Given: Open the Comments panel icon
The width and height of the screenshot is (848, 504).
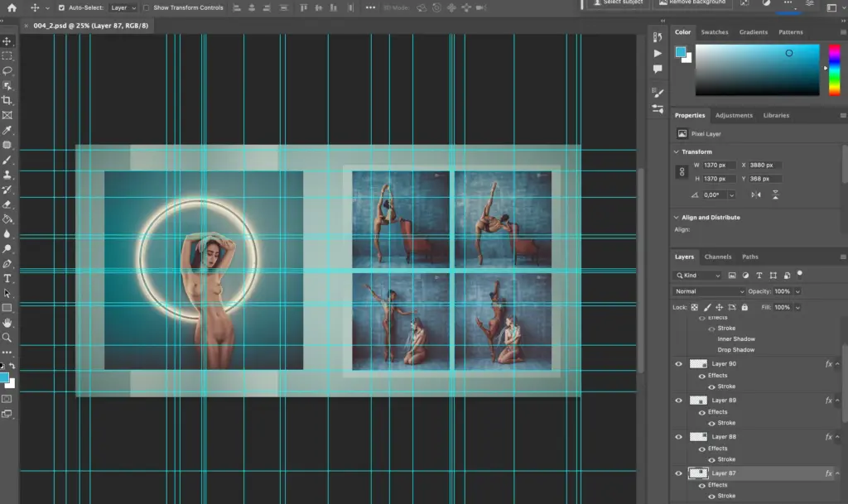Looking at the screenshot, I should point(658,69).
